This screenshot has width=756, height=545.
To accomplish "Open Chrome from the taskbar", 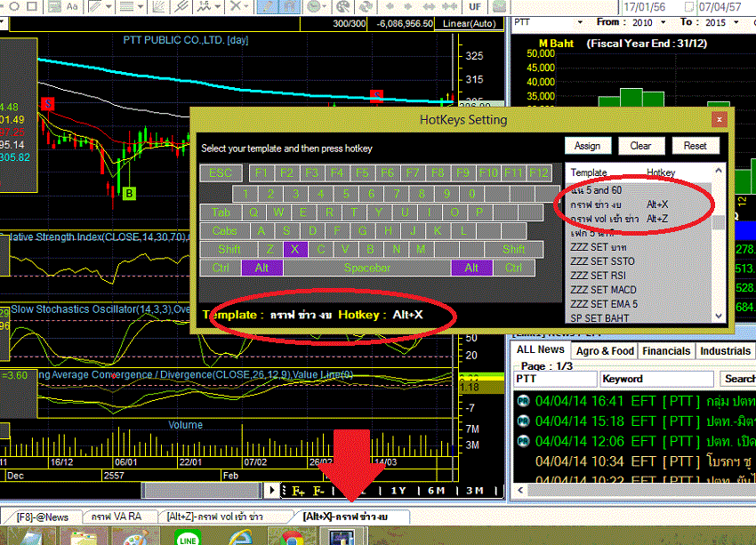I will tap(292, 537).
